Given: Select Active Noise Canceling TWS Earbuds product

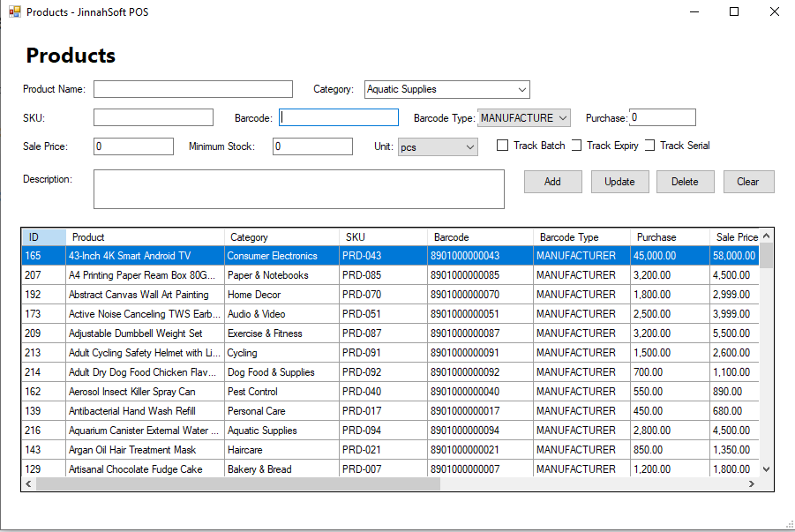Looking at the screenshot, I should click(x=144, y=314).
